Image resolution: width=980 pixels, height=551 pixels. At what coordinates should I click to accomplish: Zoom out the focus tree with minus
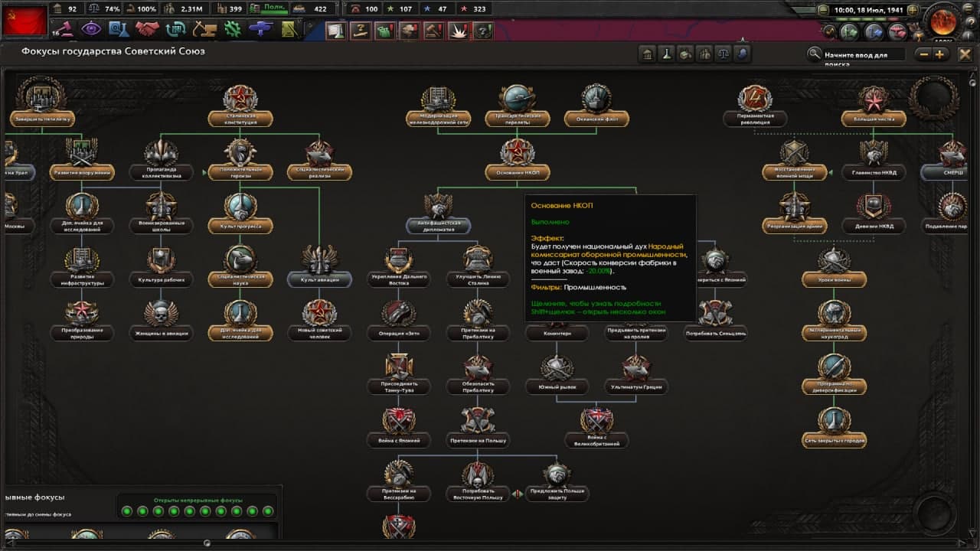coord(923,54)
